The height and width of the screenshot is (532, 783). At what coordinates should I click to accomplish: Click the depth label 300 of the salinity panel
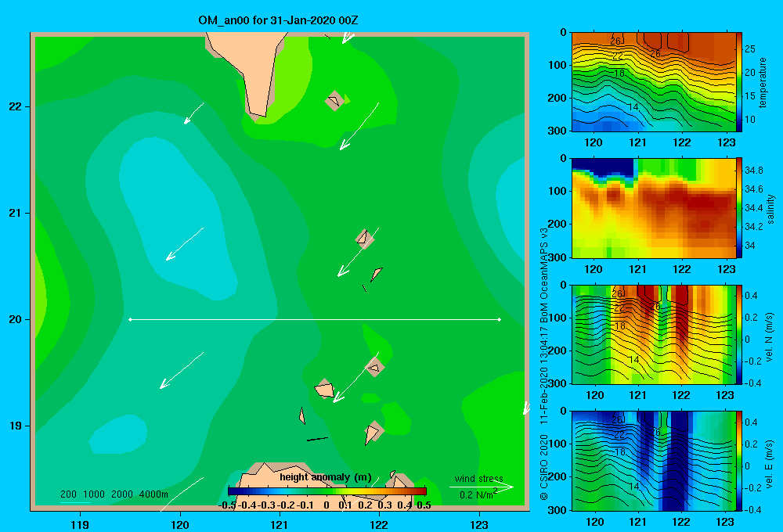(559, 257)
